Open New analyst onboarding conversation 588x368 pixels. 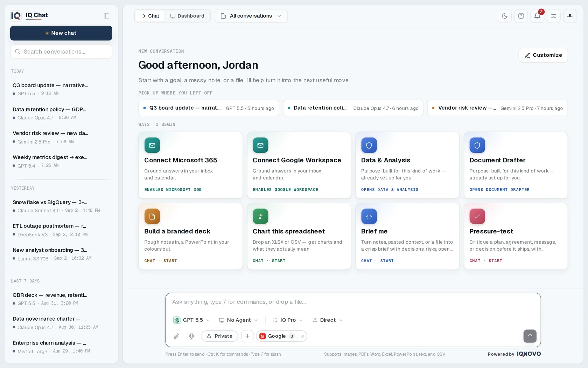coord(61,254)
